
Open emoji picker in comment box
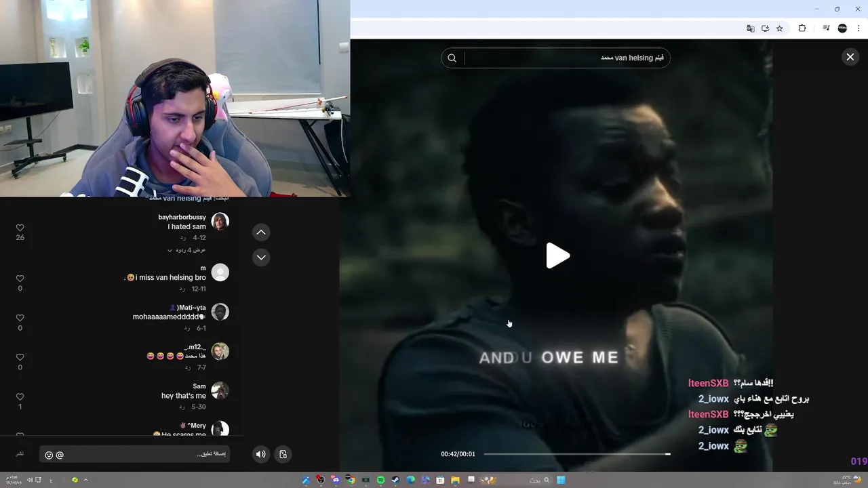[x=49, y=455]
